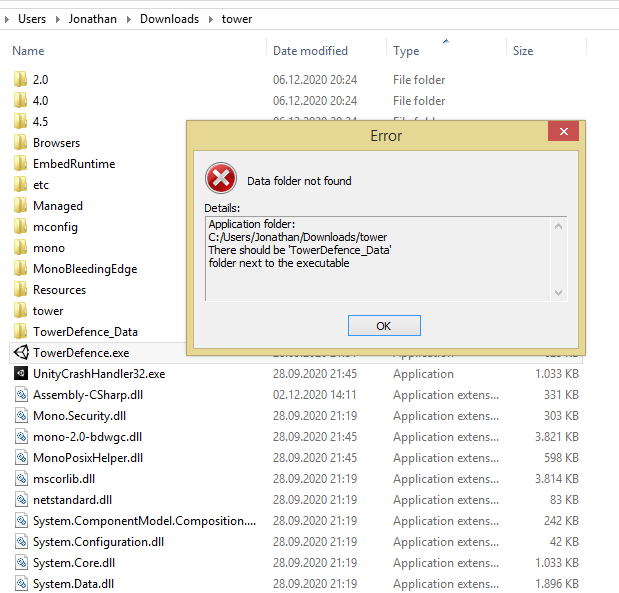Screen dimensions: 619x593
Task: Click the OK button in Error dialog
Action: (x=384, y=326)
